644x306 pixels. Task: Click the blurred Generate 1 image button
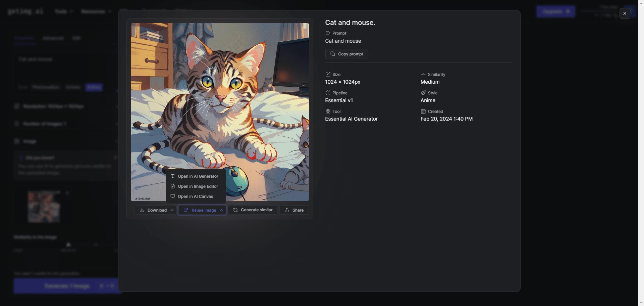[x=67, y=286]
